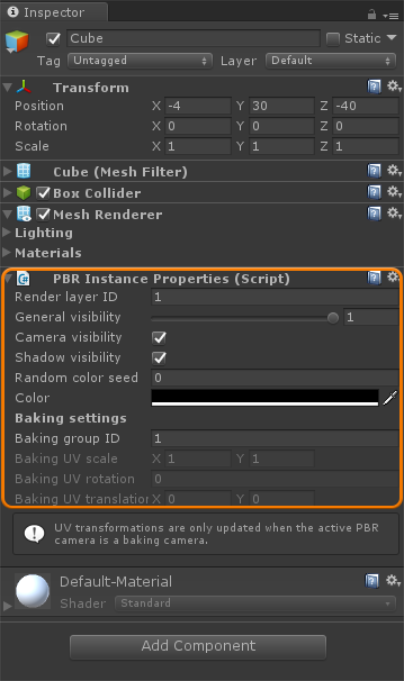
Task: Open the Transform component gear settings menu
Action: point(394,86)
